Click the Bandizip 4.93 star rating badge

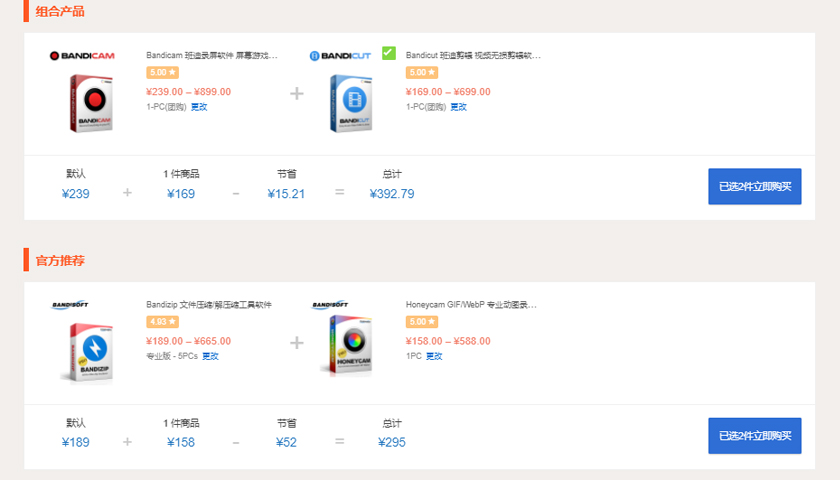[x=162, y=322]
